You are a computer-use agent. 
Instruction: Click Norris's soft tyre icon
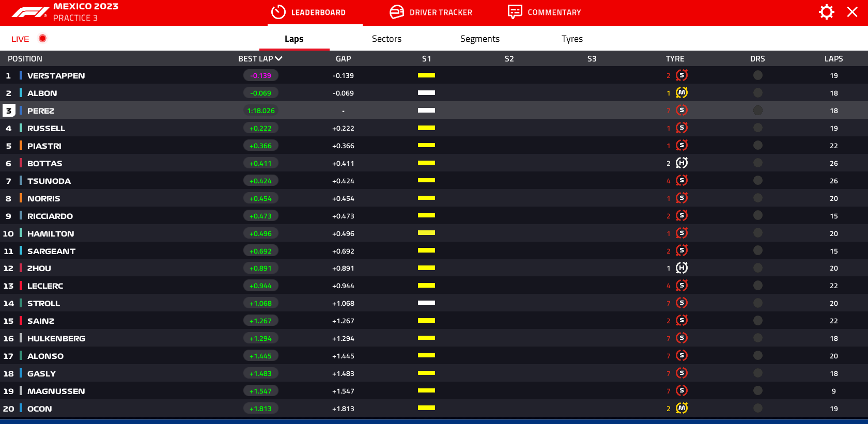pyautogui.click(x=682, y=198)
